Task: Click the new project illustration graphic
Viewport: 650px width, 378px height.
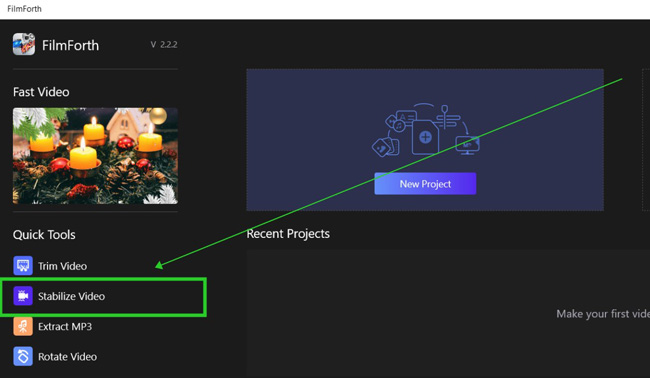Action: [x=426, y=130]
